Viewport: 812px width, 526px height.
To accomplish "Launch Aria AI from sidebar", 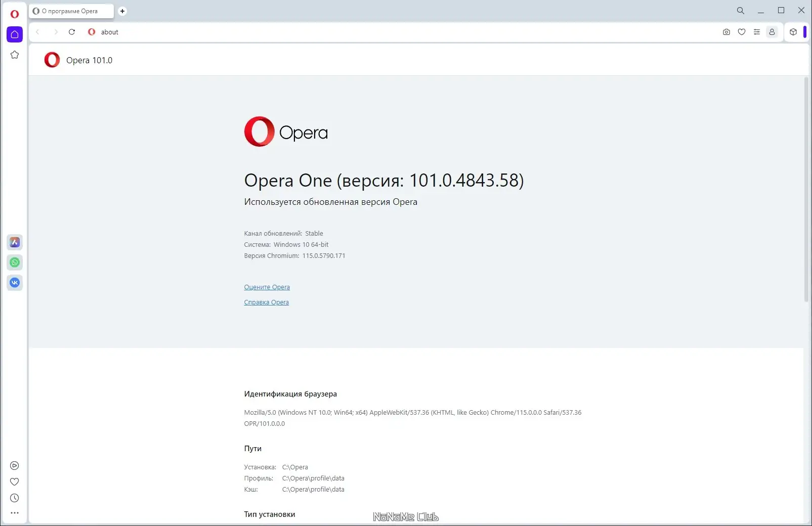I will (15, 242).
